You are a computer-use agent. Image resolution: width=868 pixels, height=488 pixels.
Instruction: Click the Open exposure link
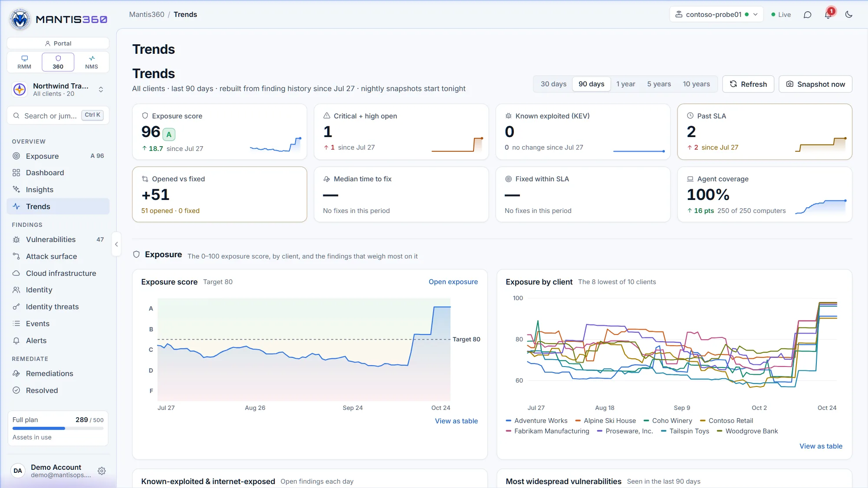pos(453,282)
